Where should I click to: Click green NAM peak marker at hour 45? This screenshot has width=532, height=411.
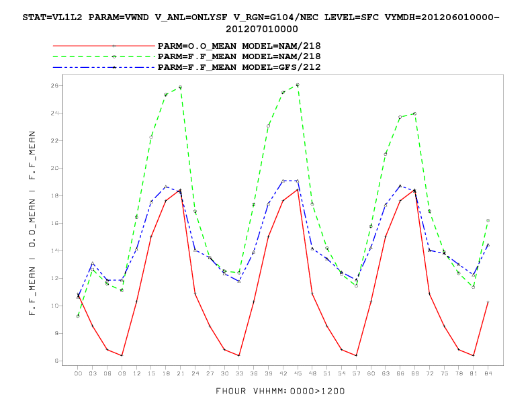point(298,85)
